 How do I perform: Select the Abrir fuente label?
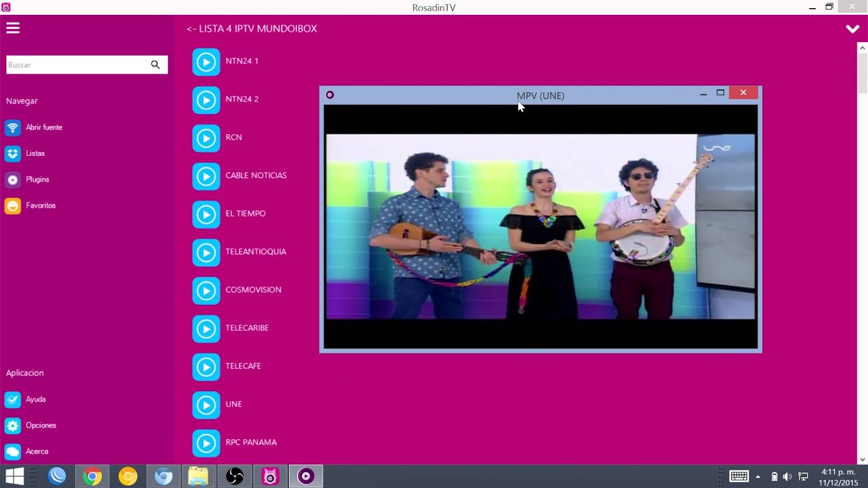[x=44, y=127]
